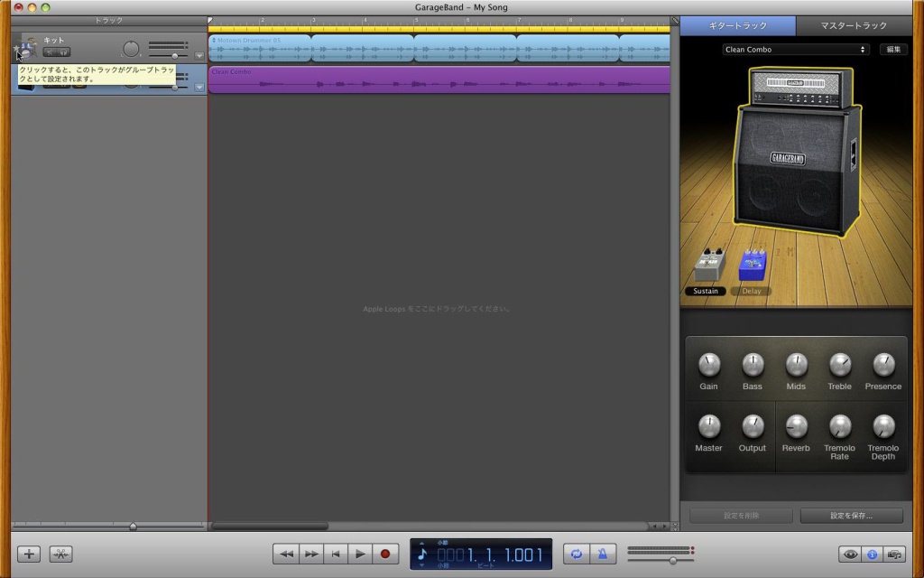Click the Mids knob
Viewport: 924px width, 578px height.
(796, 365)
